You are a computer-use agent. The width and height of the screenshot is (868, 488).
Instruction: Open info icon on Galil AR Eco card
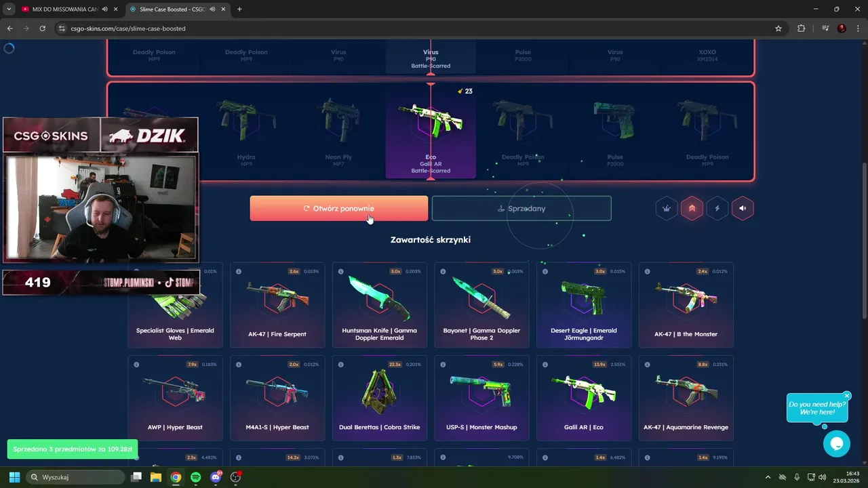coord(545,365)
